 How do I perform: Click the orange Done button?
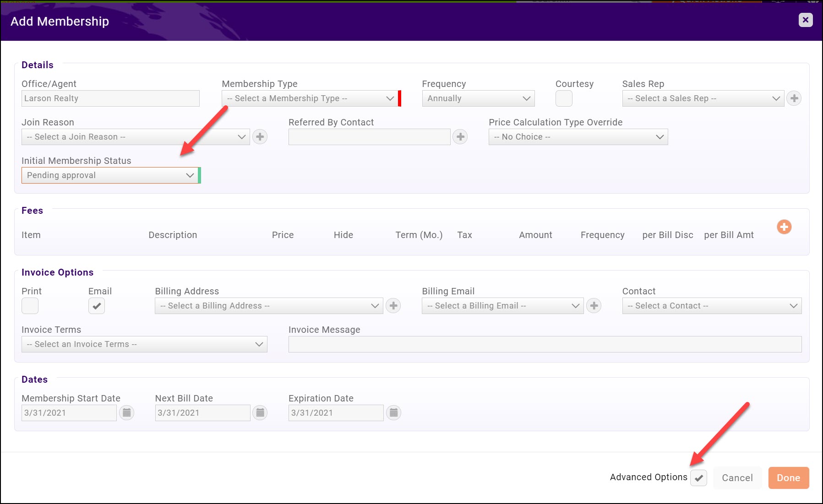point(788,478)
